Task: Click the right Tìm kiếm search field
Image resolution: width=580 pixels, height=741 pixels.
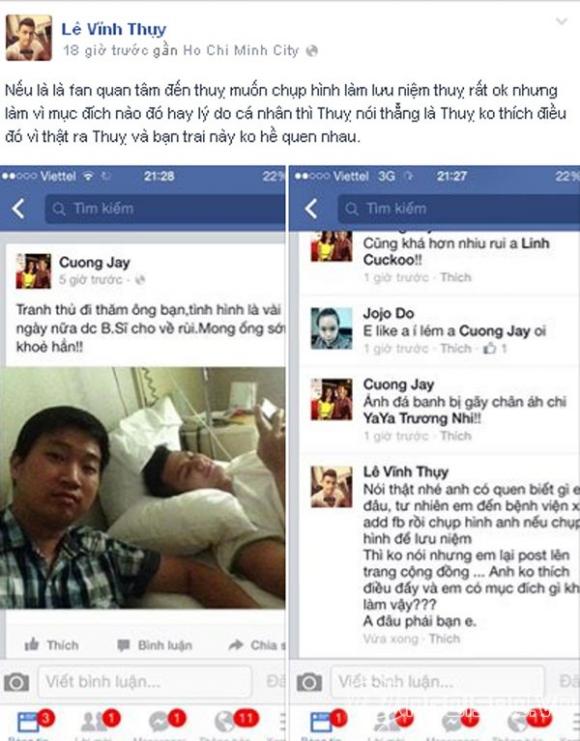Action: point(459,208)
